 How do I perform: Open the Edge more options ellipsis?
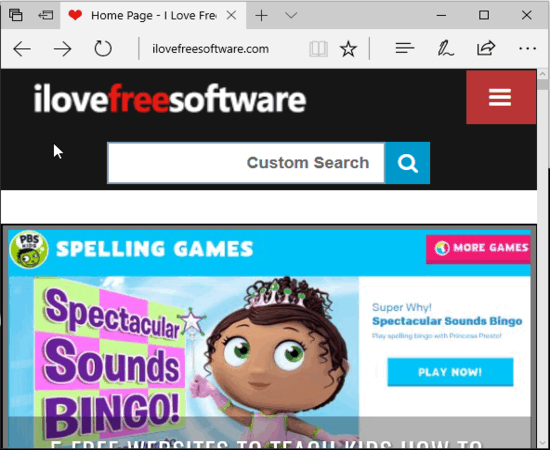click(x=527, y=49)
